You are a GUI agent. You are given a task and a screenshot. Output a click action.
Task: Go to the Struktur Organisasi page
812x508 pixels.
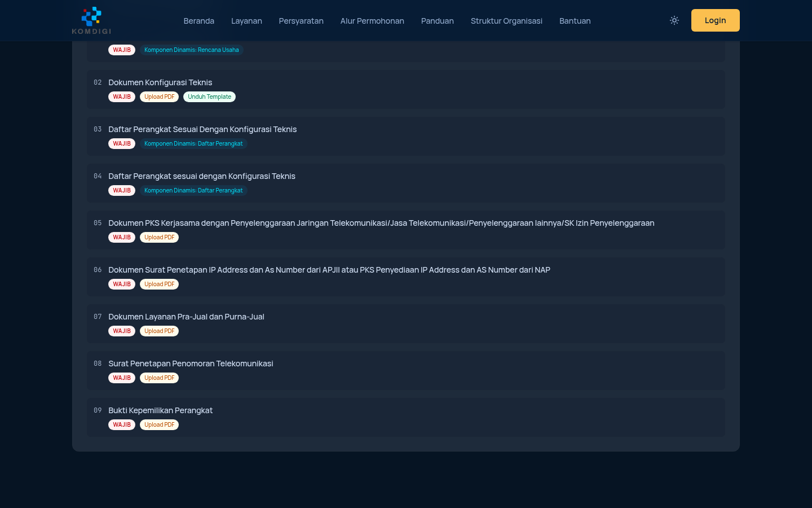pyautogui.click(x=506, y=21)
